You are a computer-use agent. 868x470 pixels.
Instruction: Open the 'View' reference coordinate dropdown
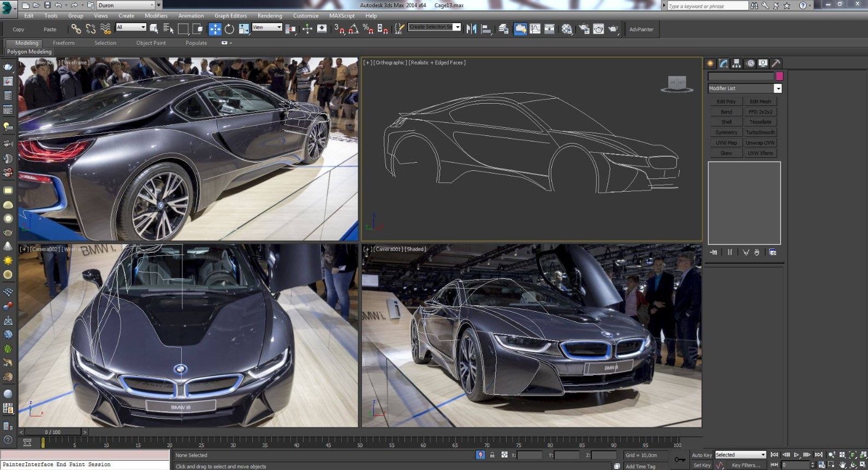coord(267,27)
